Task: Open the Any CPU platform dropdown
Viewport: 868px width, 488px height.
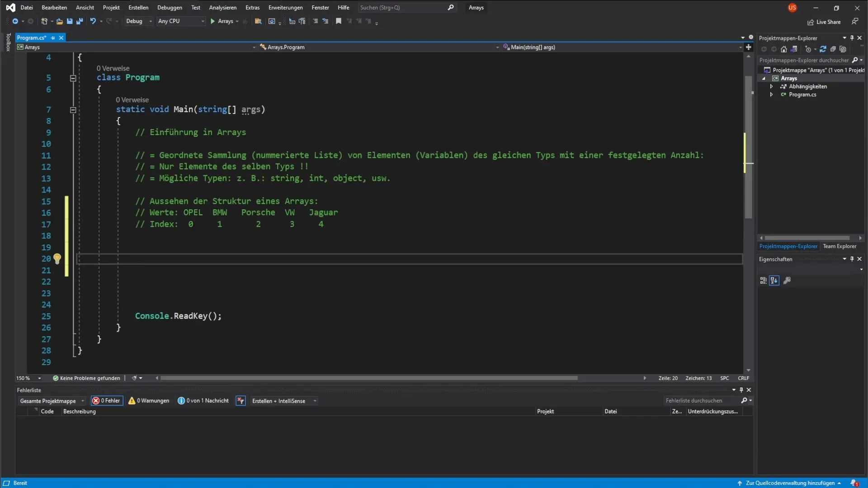Action: coord(181,21)
